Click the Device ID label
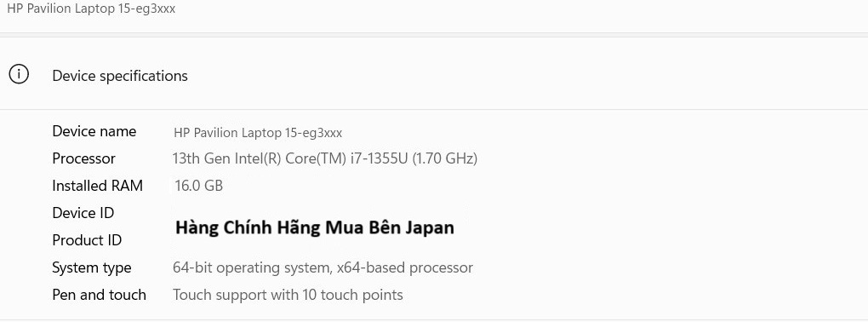This screenshot has height=322, width=868. click(x=83, y=213)
